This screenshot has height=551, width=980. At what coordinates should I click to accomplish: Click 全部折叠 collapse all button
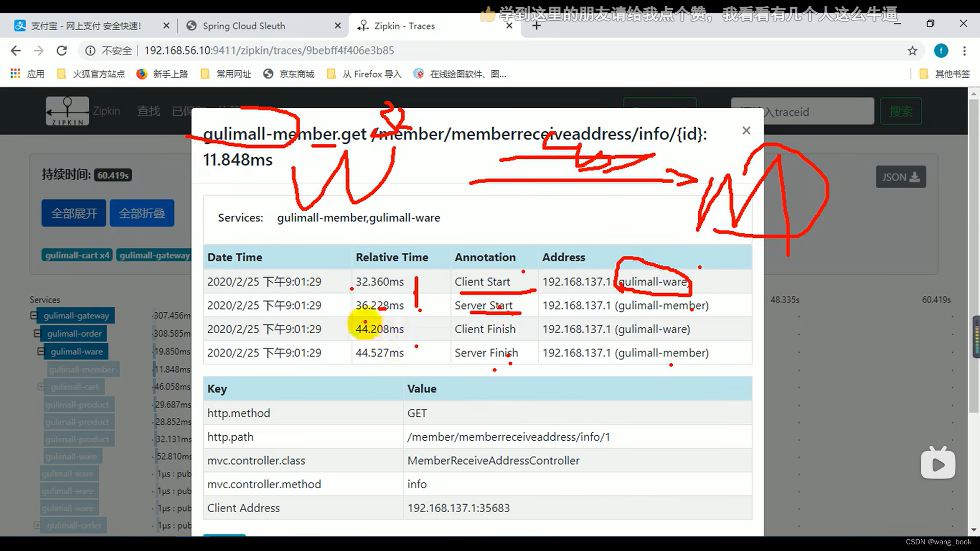click(x=142, y=213)
